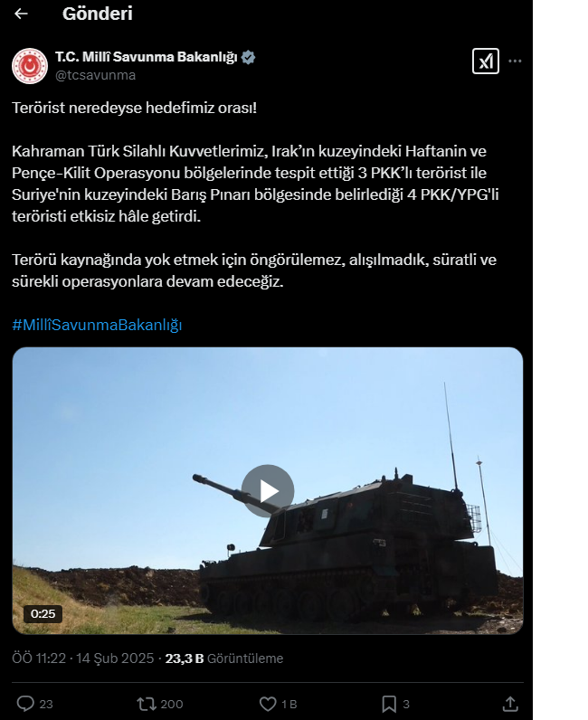Click the @tcsavunma handle

96,75
